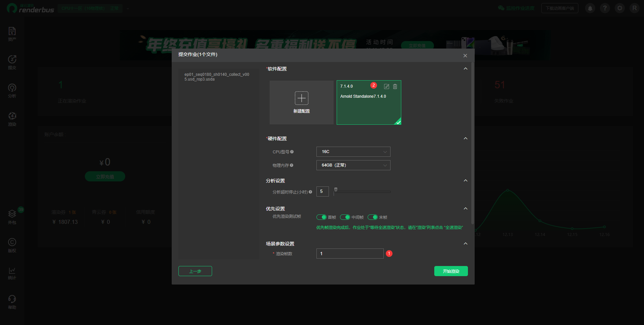Image resolution: width=644 pixels, height=325 pixels.
Task: Show the 分析超时停止 help tooltip icon
Action: click(310, 192)
